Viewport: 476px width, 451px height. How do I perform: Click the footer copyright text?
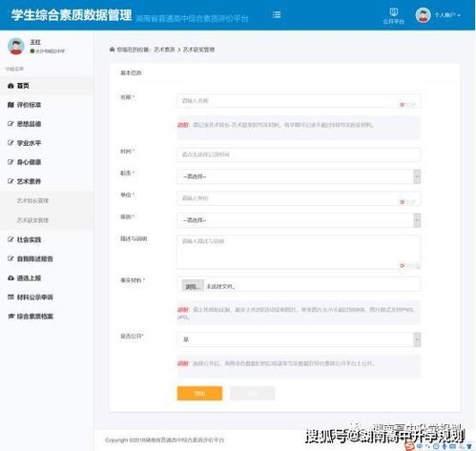[165, 440]
